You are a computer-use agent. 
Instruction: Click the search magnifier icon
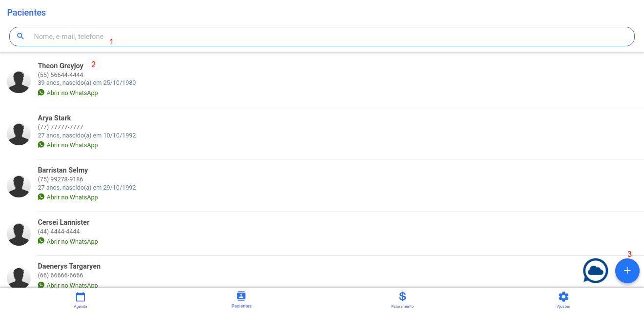(x=21, y=36)
